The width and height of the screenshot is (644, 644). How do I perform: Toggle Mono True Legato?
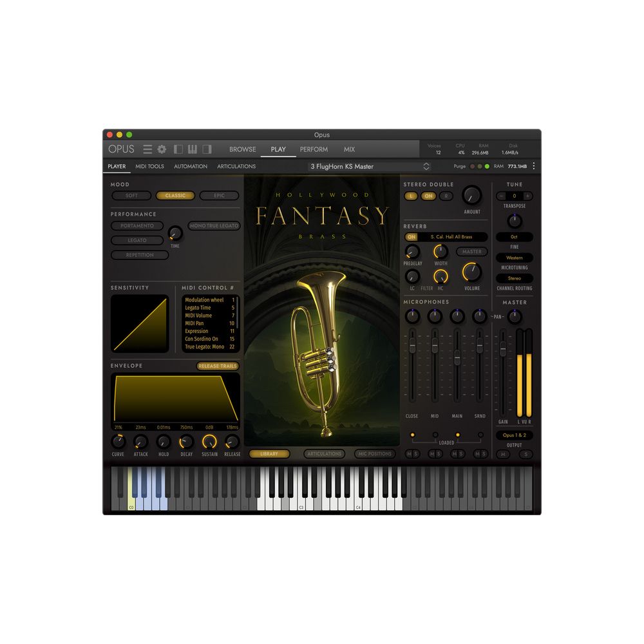tap(214, 225)
